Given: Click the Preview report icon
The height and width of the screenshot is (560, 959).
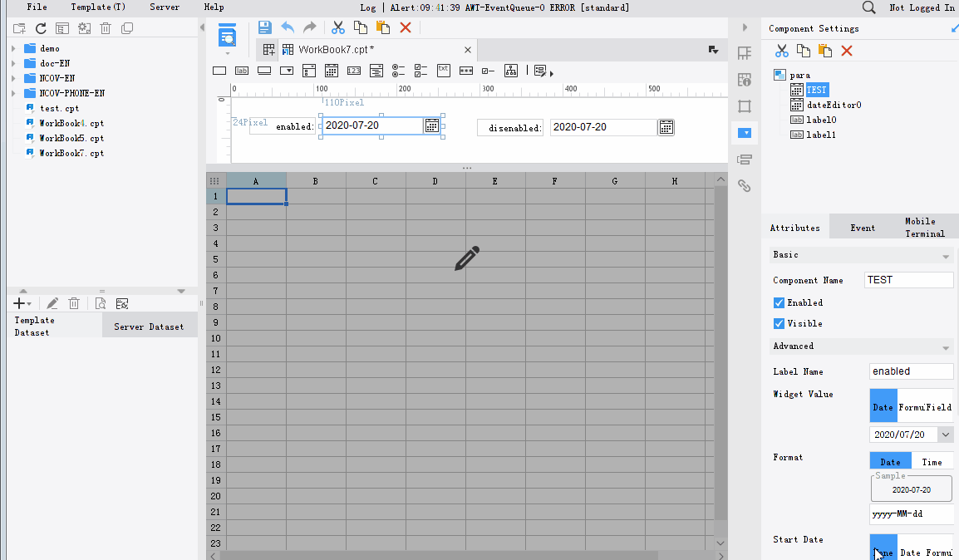Looking at the screenshot, I should click(227, 36).
